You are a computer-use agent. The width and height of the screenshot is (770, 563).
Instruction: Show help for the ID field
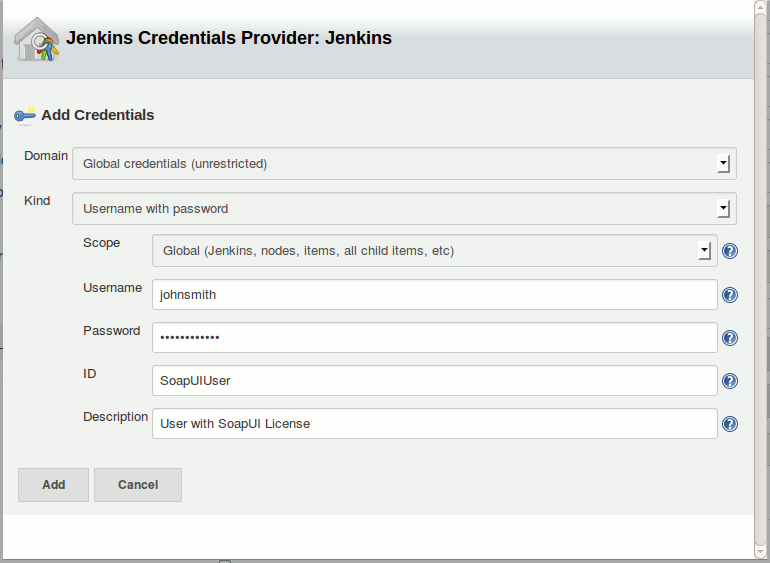tap(730, 381)
